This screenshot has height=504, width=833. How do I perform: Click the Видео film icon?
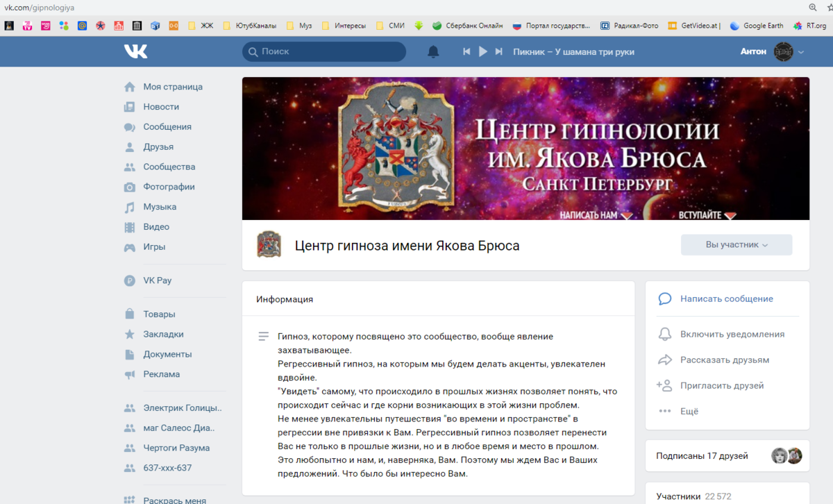click(129, 227)
